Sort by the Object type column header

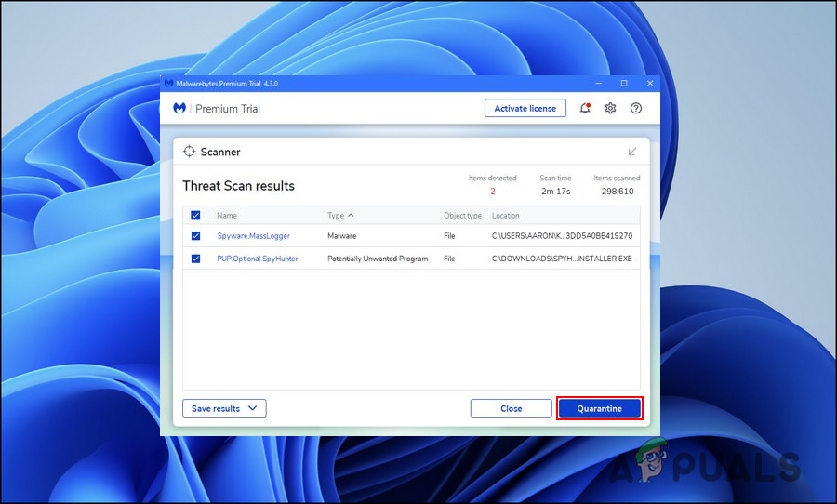click(x=462, y=216)
